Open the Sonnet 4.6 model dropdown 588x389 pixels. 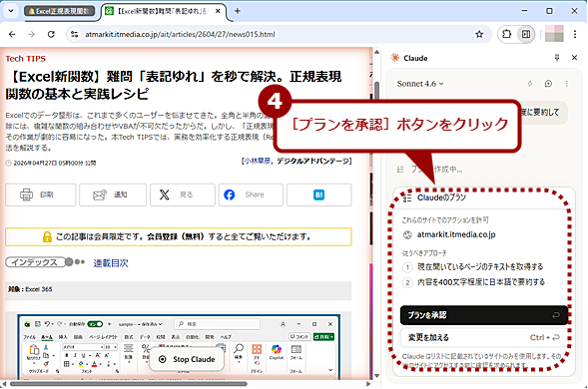(x=420, y=84)
